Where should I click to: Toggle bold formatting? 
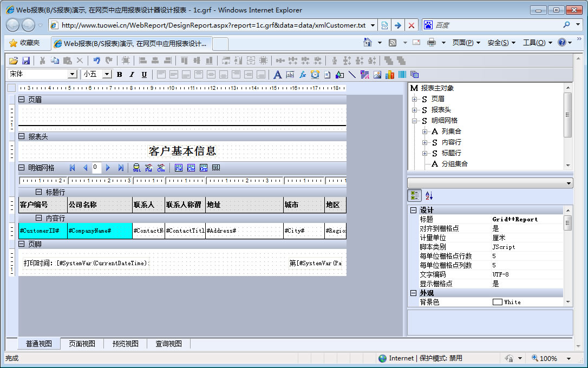(x=119, y=75)
